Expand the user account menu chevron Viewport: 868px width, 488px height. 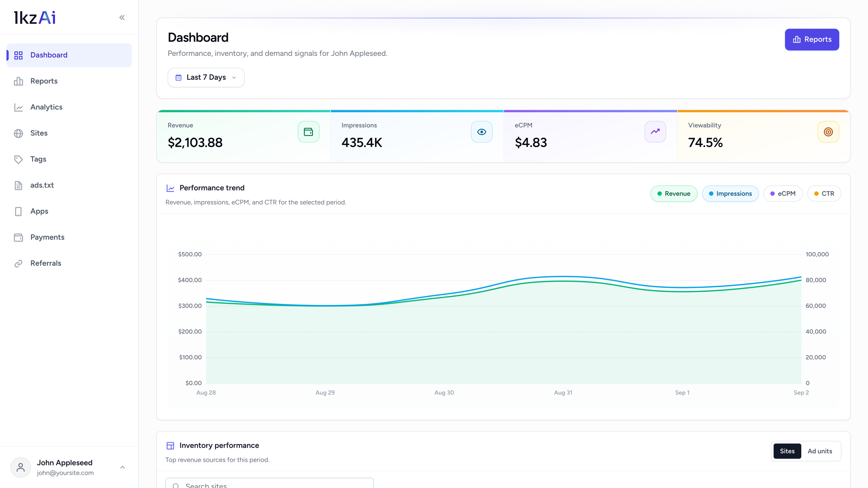123,467
